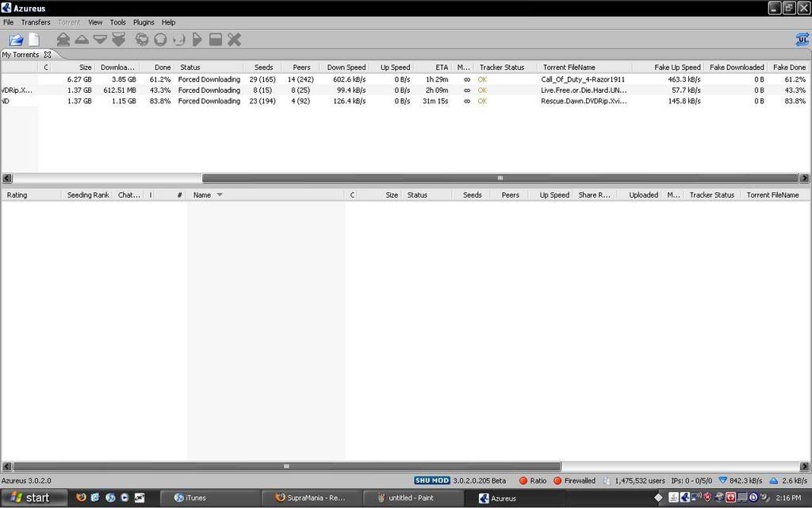Click the move to bottom toolbar icon
The height and width of the screenshot is (508, 812).
tap(119, 40)
